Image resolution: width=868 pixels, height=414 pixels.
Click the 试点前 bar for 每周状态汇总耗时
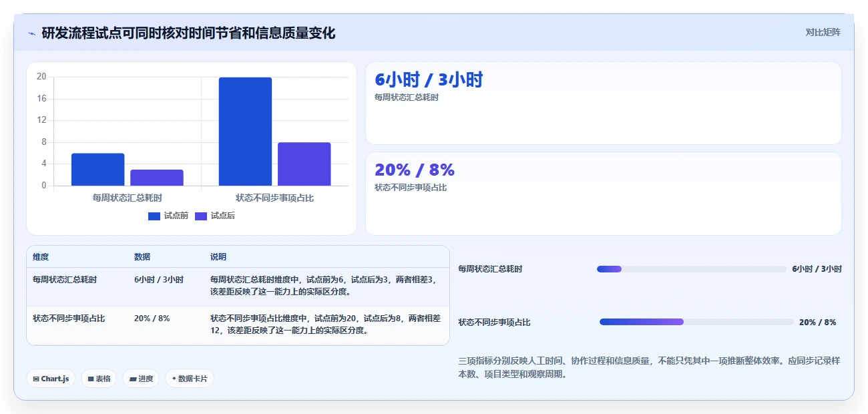point(98,170)
